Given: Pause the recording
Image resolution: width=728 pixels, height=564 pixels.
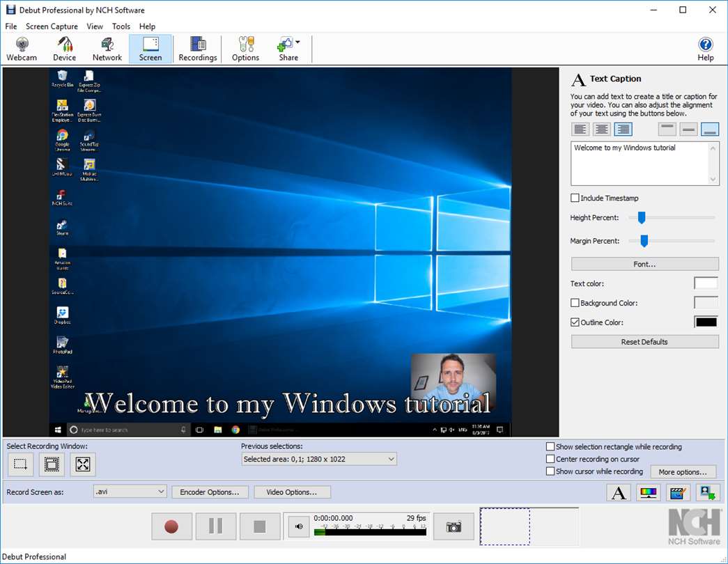Looking at the screenshot, I should (216, 526).
